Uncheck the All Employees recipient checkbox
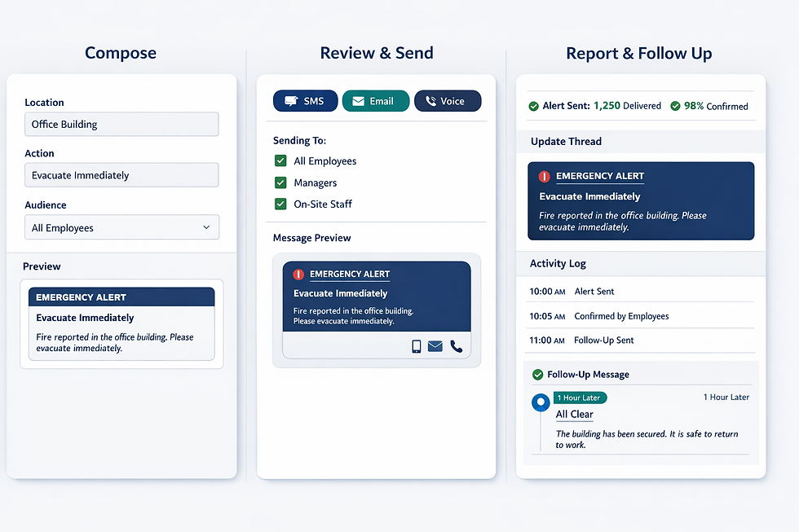This screenshot has width=799, height=532. 280,160
